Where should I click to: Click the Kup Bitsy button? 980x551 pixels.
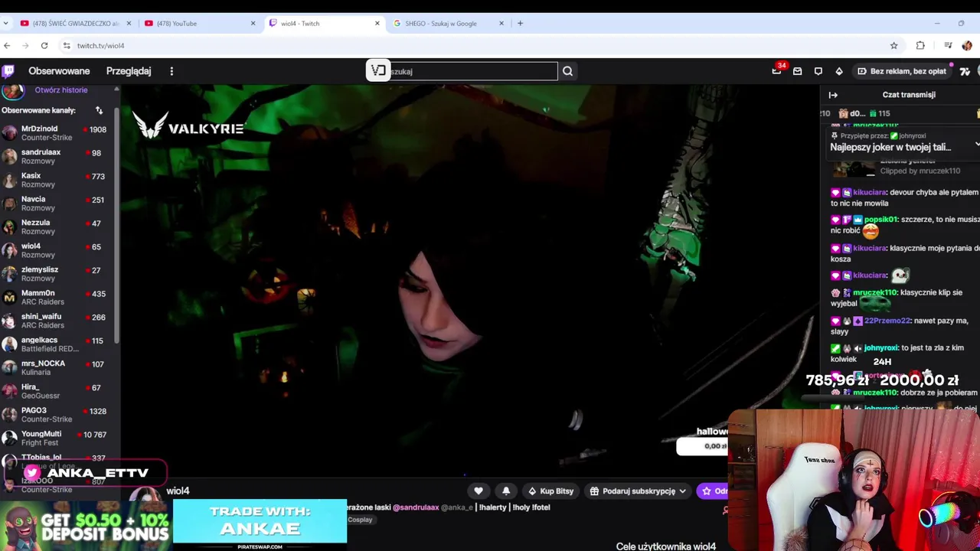pyautogui.click(x=550, y=491)
